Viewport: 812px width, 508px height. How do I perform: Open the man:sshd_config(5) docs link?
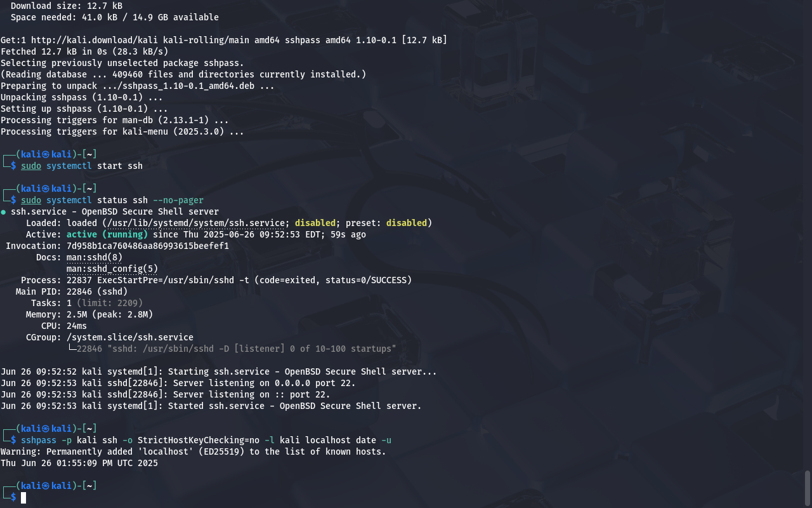(112, 269)
